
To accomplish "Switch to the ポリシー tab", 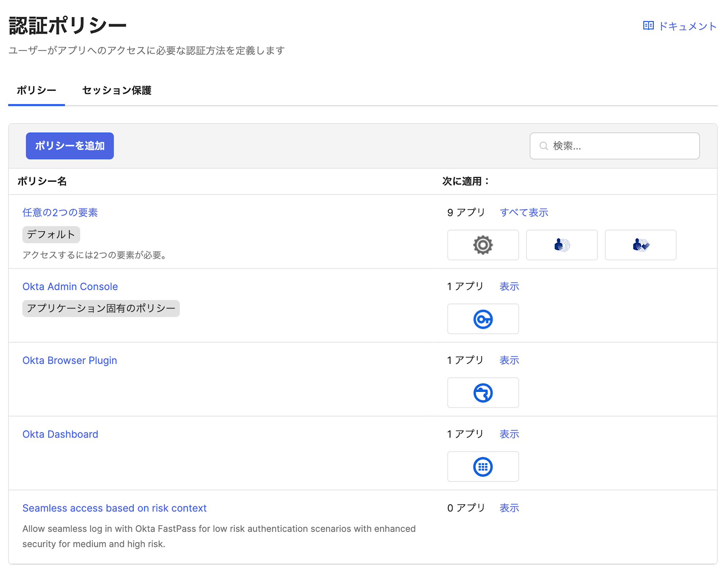I will (36, 90).
